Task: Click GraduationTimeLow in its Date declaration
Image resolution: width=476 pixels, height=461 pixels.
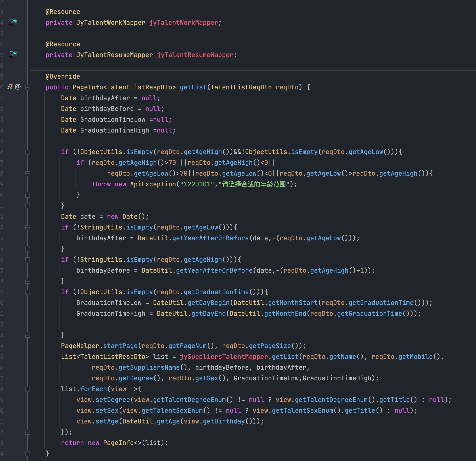Action: [x=113, y=119]
